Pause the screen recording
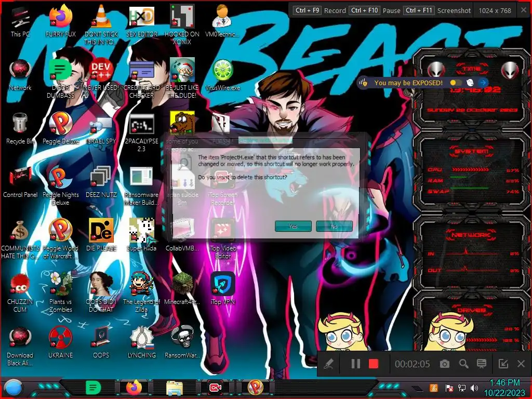This screenshot has width=532, height=399. 355,364
